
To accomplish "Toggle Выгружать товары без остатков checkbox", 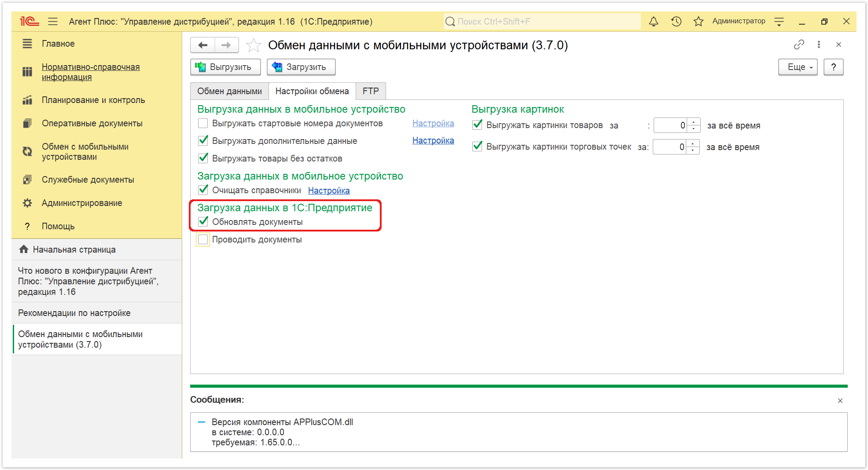I will click(x=203, y=158).
